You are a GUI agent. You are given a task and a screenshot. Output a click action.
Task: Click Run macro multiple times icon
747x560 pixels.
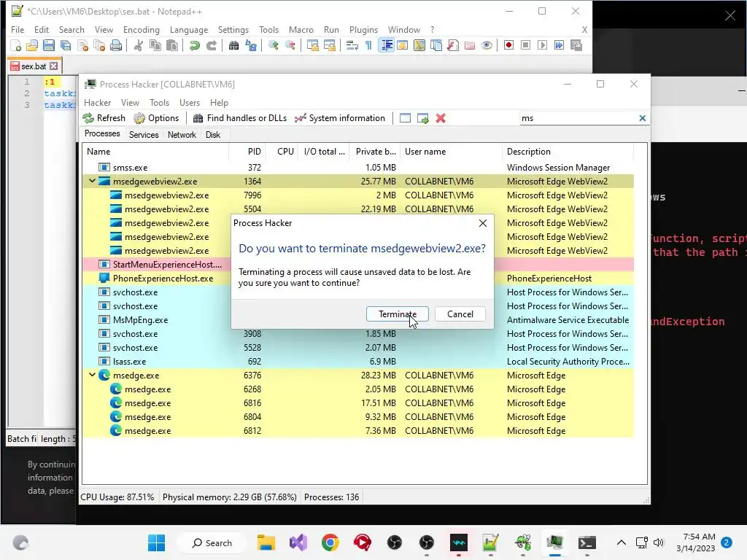(x=560, y=45)
